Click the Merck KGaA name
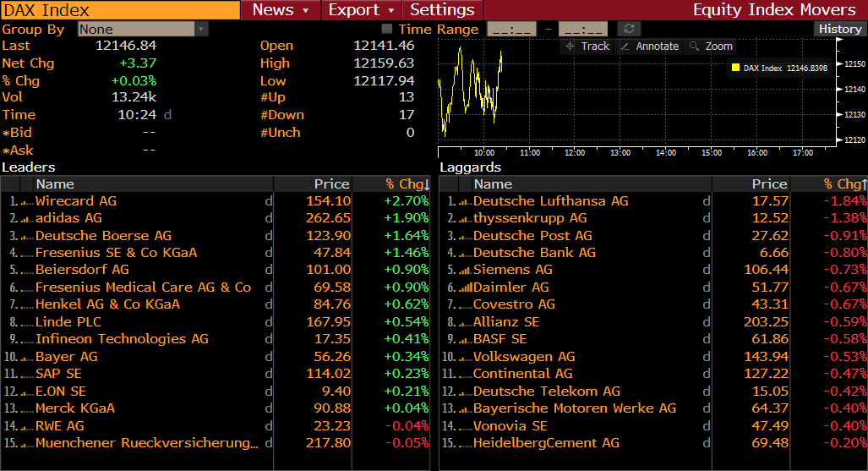The image size is (868, 471). [74, 408]
